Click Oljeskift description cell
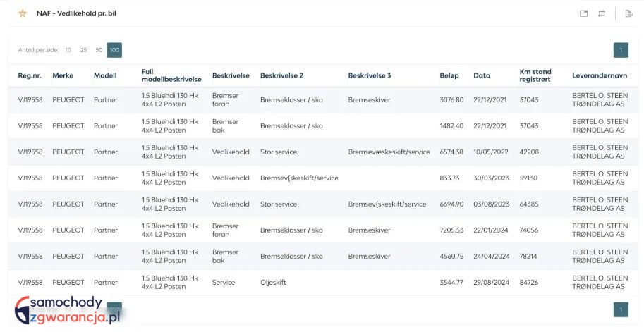 (273, 283)
